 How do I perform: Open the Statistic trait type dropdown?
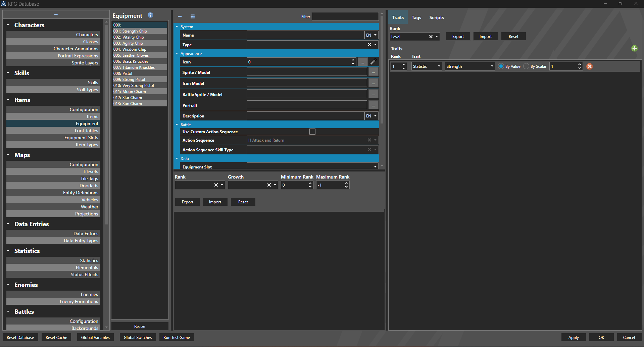click(x=427, y=66)
